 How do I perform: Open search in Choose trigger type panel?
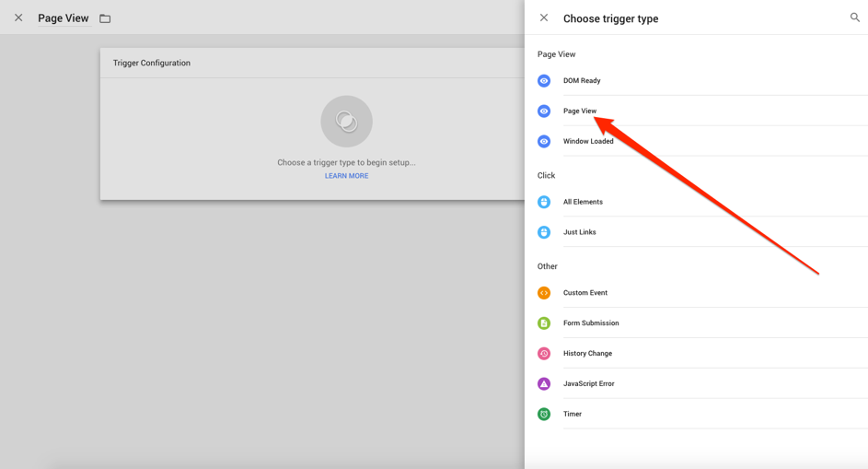pos(854,18)
